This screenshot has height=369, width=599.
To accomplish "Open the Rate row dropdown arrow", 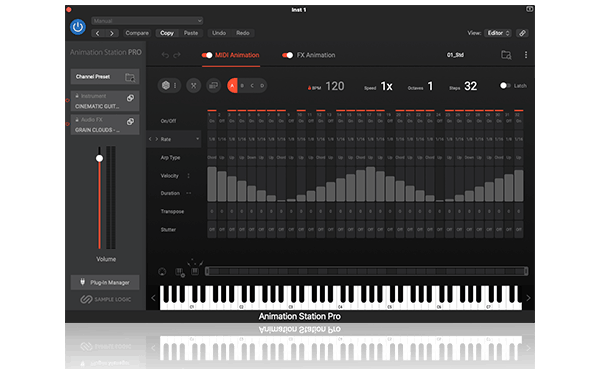I will tap(198, 139).
